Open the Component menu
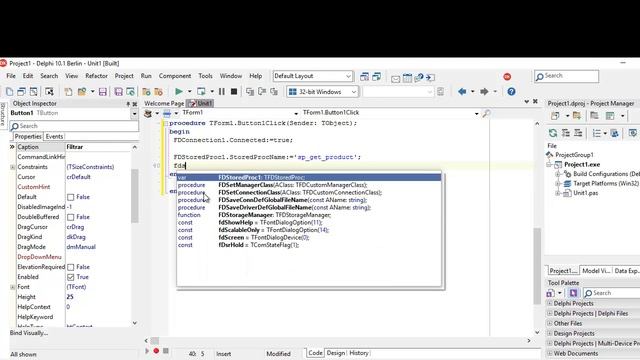Screen dimensions: 640x360 pyautogui.click(x=175, y=76)
